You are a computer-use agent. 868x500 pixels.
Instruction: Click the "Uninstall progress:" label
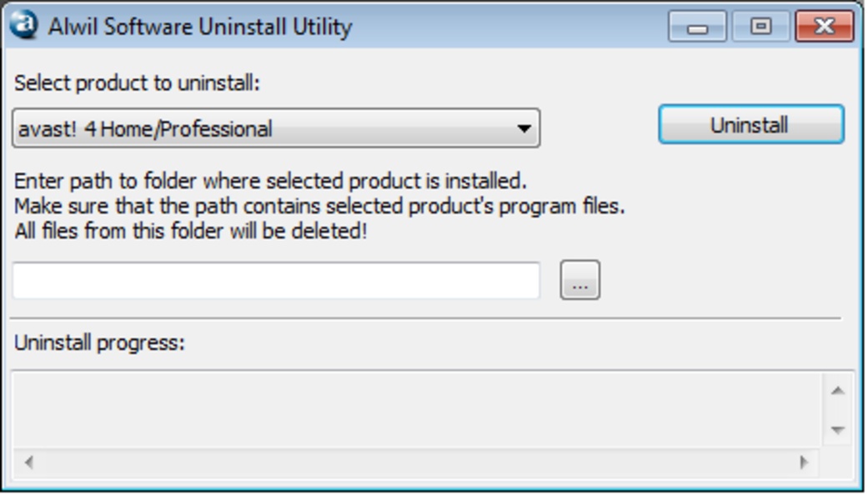(x=99, y=342)
